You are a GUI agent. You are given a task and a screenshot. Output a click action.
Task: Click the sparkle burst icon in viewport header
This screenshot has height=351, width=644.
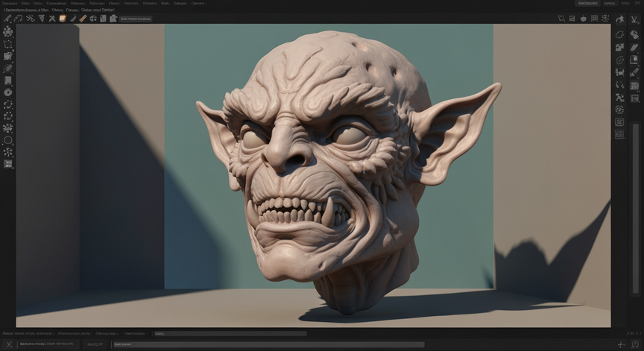[605, 19]
